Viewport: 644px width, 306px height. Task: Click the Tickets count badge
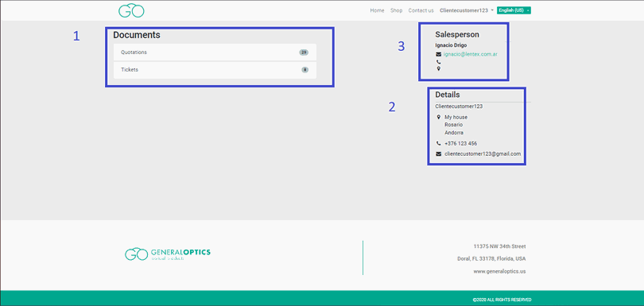point(305,70)
